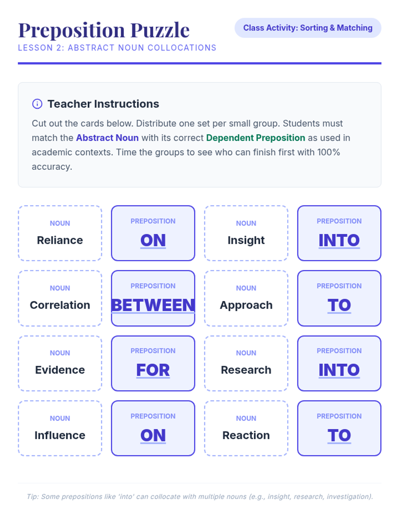The width and height of the screenshot is (399, 532).
Task: Select the Reliance noun card
Action: [x=60, y=233]
